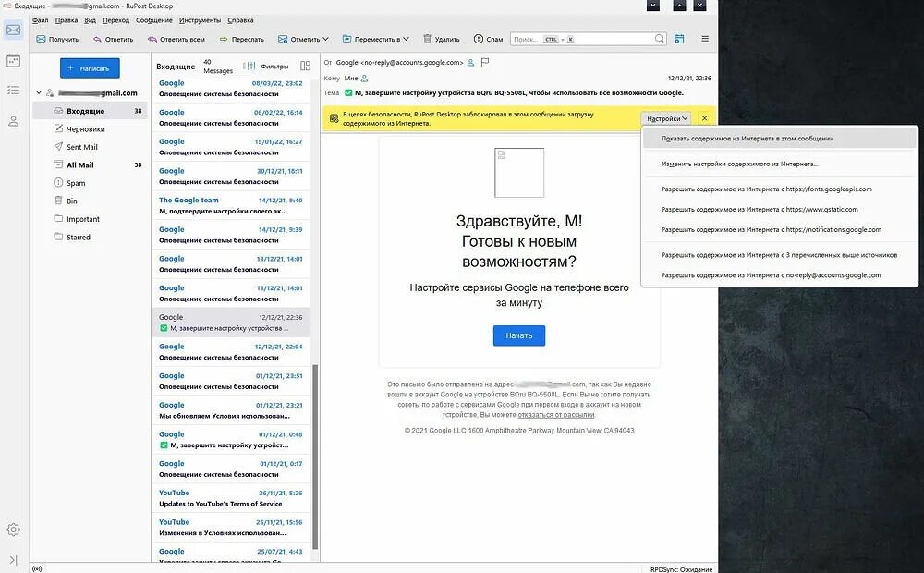Select Spam folder
This screenshot has width=924, height=573.
[90, 183]
